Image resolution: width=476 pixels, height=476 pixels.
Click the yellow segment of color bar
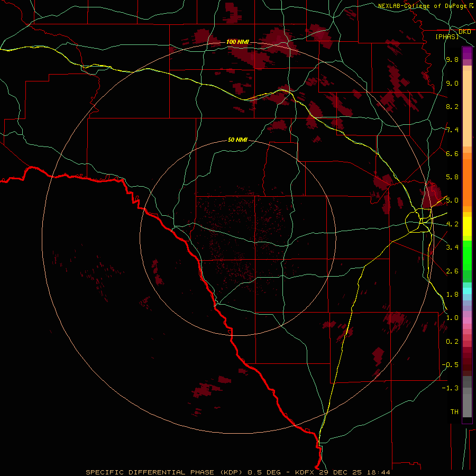pos(467,226)
